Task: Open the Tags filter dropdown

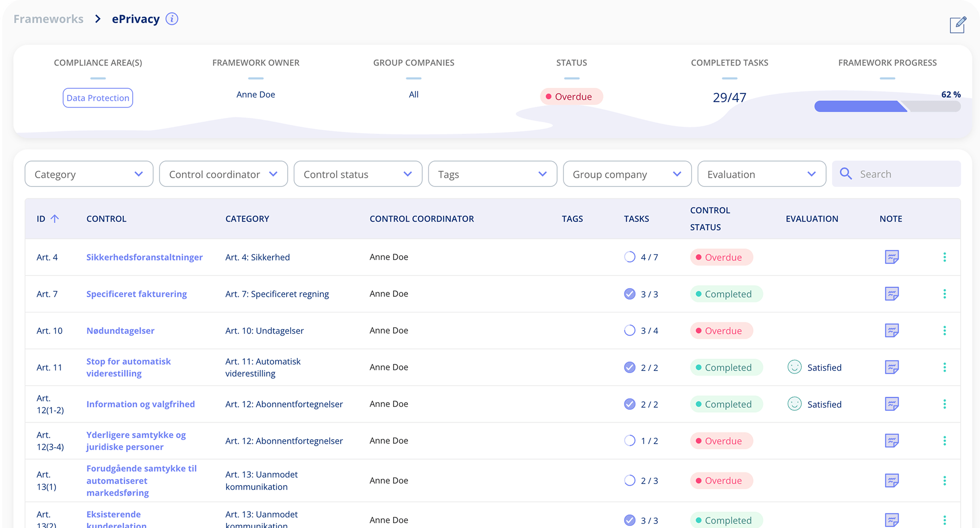Action: coord(493,174)
